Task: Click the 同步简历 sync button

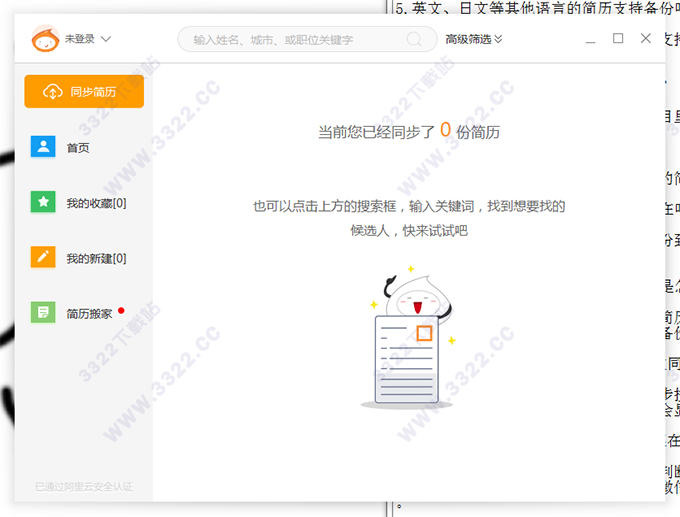Action: [x=84, y=92]
